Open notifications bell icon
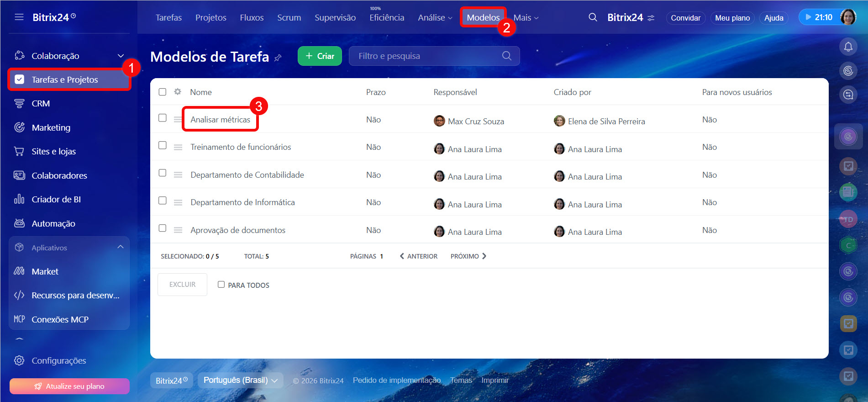 tap(848, 47)
